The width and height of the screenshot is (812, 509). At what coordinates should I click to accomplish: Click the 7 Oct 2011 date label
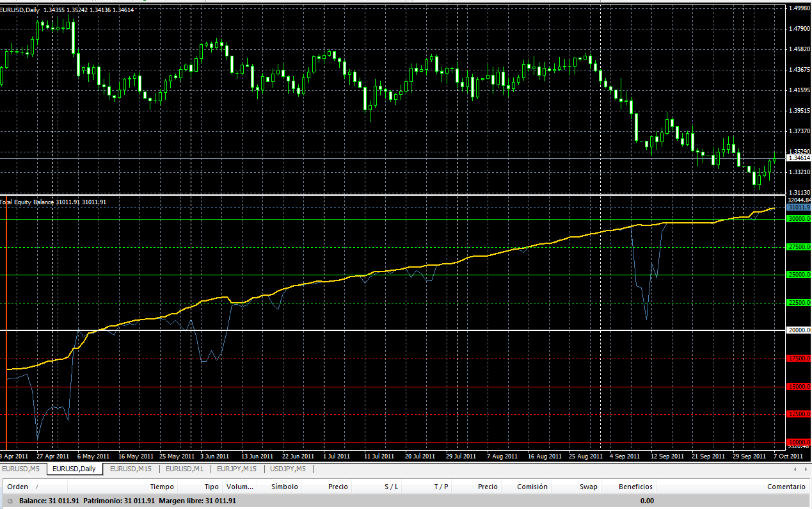(788, 456)
